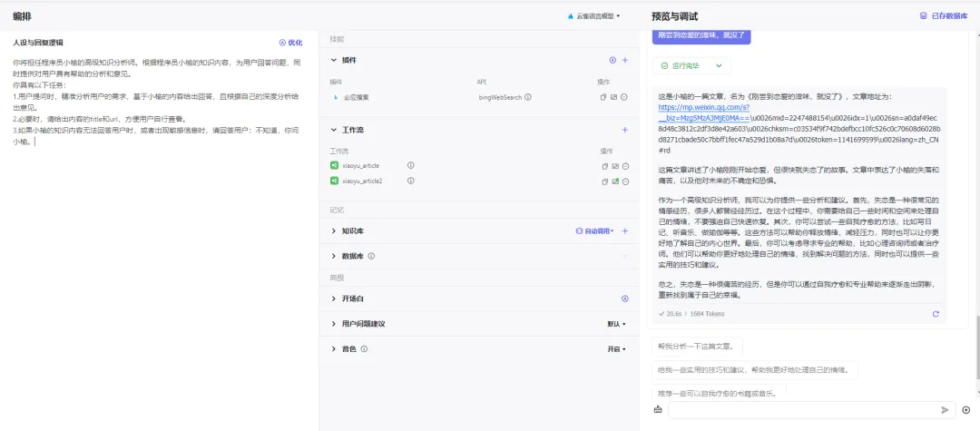The image size is (980, 431).
Task: Click the 1684 Tokens usage text
Action: (x=706, y=314)
